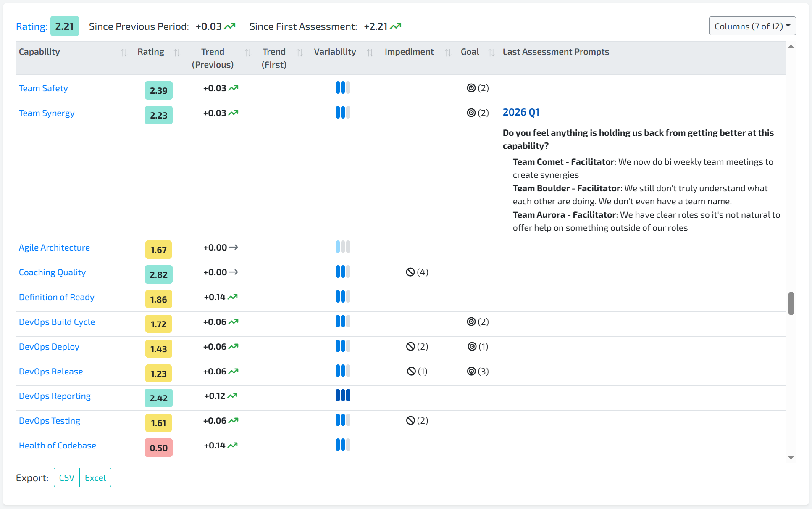Click the table's vertical scrollbar thumb

pos(791,303)
